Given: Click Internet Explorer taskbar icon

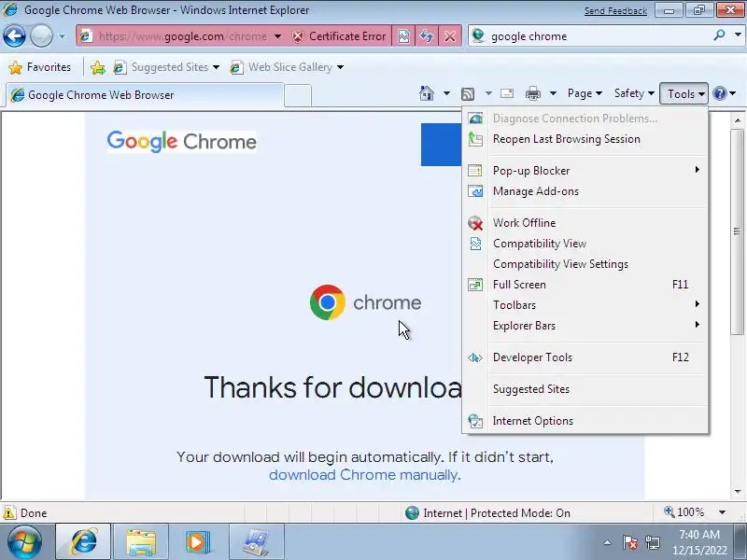Looking at the screenshot, I should point(83,541).
